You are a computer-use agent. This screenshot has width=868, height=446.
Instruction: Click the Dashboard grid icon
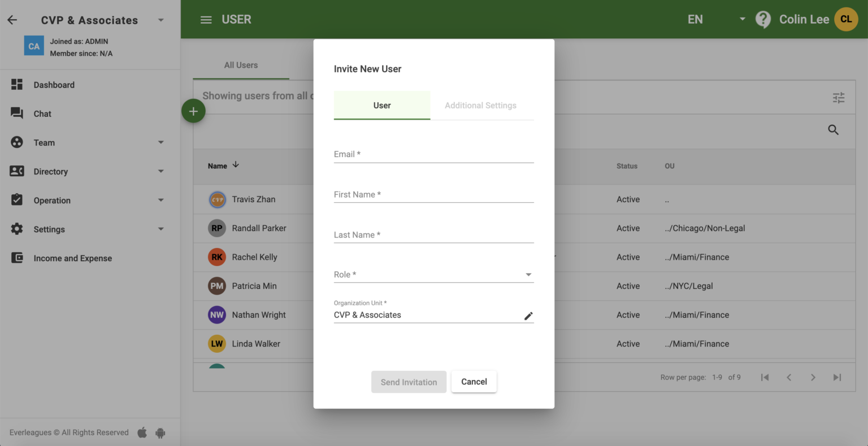point(17,85)
